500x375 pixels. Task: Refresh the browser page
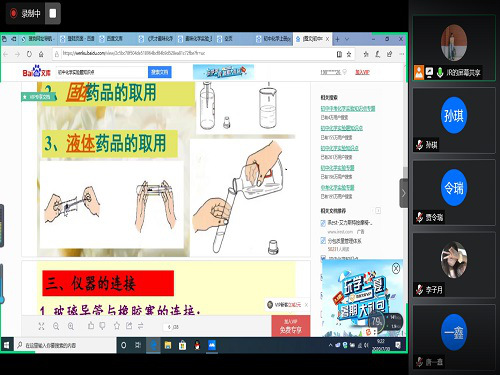point(29,54)
